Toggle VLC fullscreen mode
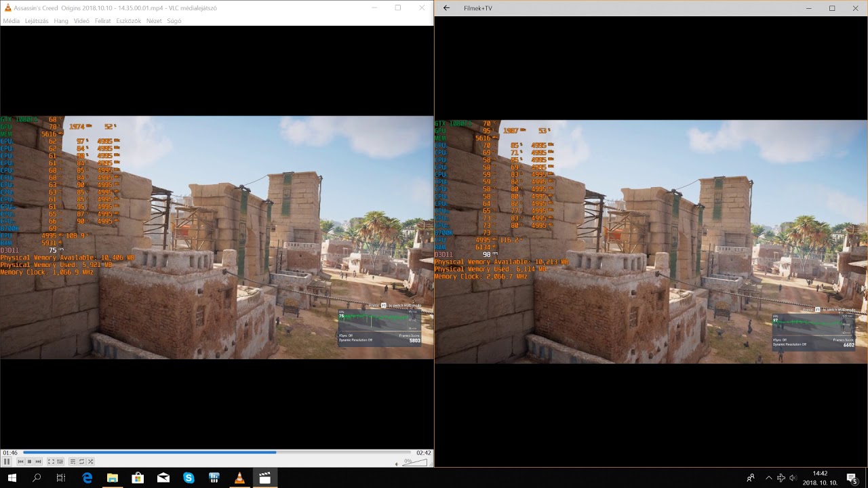This screenshot has height=488, width=868. pyautogui.click(x=51, y=462)
